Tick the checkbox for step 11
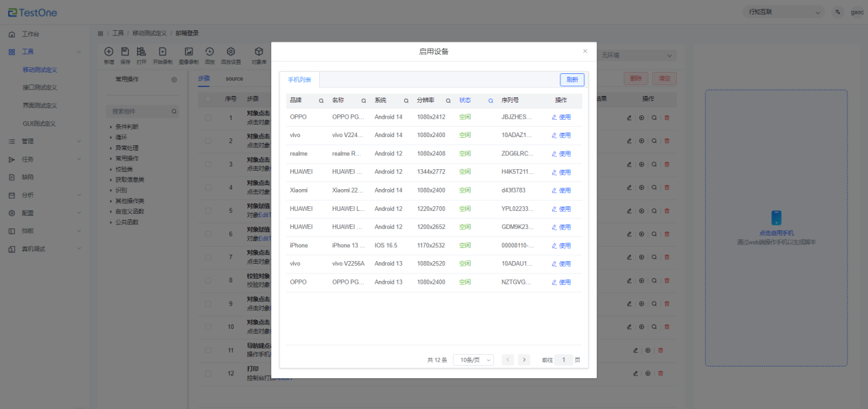Viewport: 868px width, 409px height. point(209,351)
